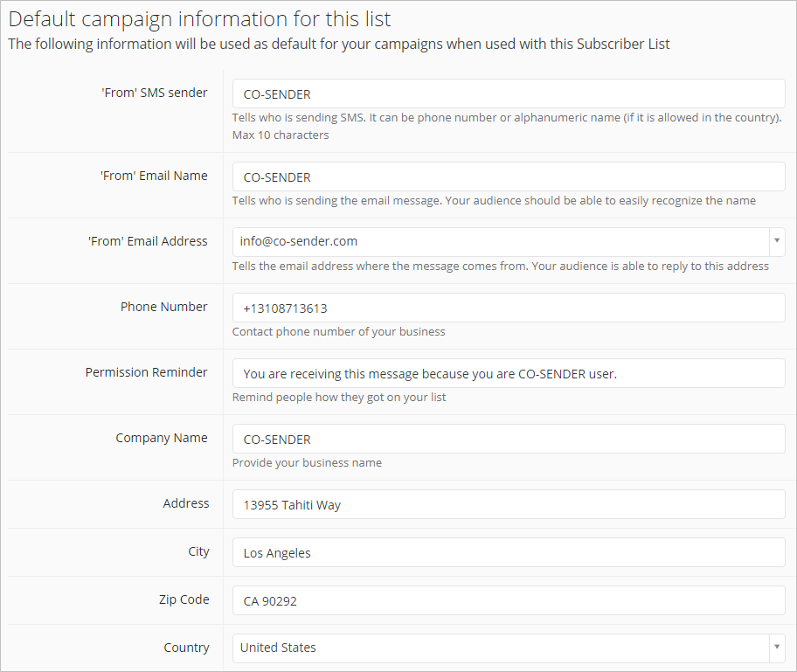Click the Company Name input box

coord(509,440)
